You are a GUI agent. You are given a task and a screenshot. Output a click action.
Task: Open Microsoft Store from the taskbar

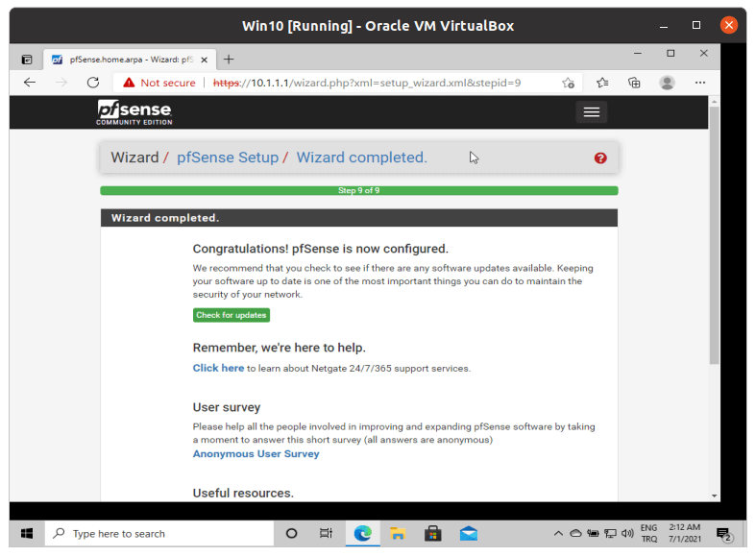point(432,533)
